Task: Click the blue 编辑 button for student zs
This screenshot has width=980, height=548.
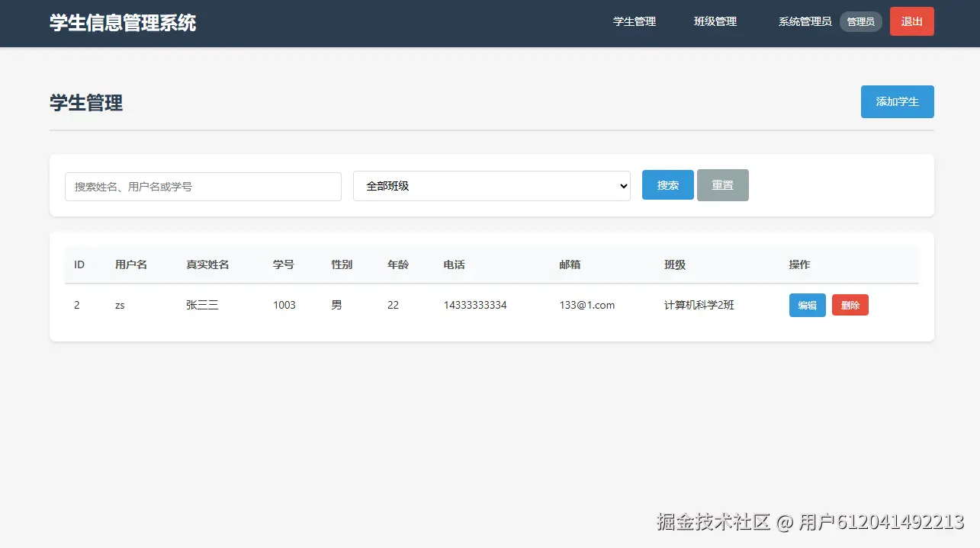Action: (x=807, y=304)
